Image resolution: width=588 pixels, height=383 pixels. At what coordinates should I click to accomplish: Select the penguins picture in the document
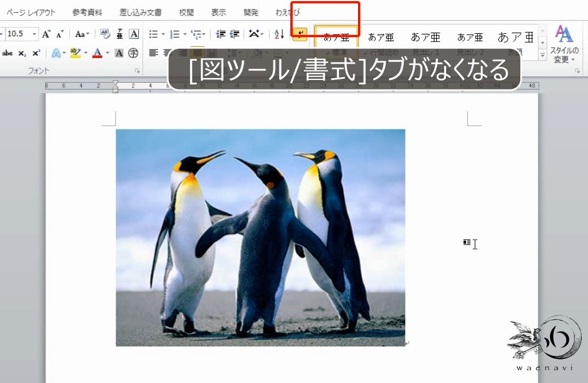pos(260,238)
